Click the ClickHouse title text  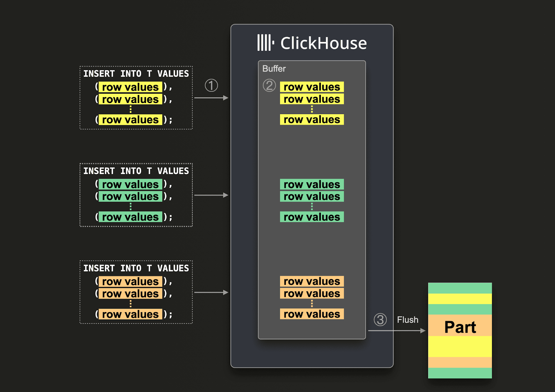(x=323, y=43)
